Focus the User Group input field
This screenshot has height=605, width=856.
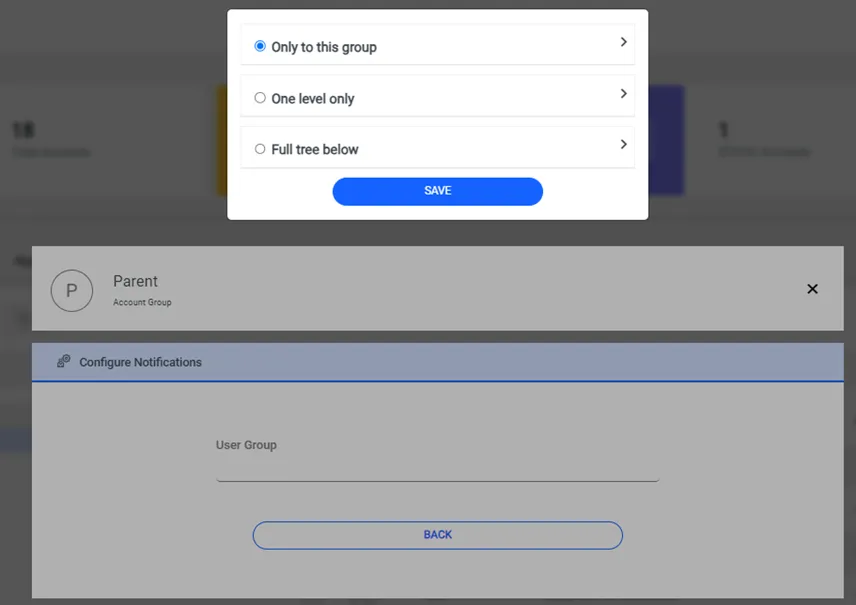tap(437, 469)
